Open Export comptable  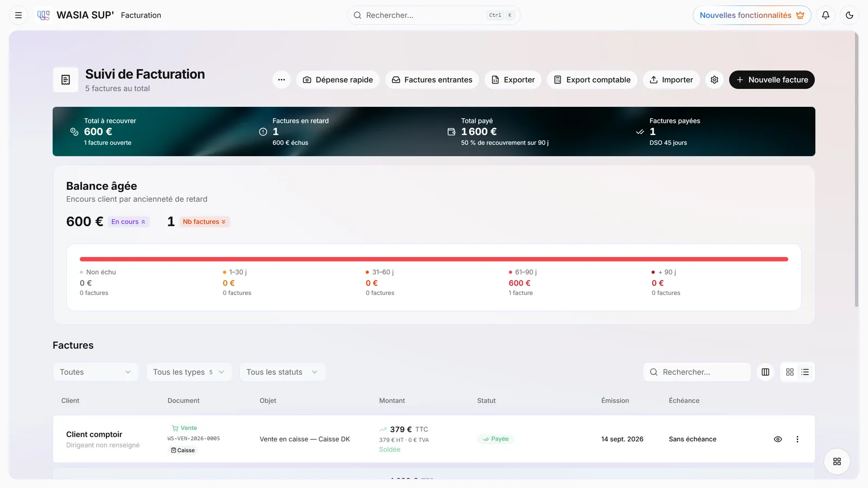click(x=592, y=80)
